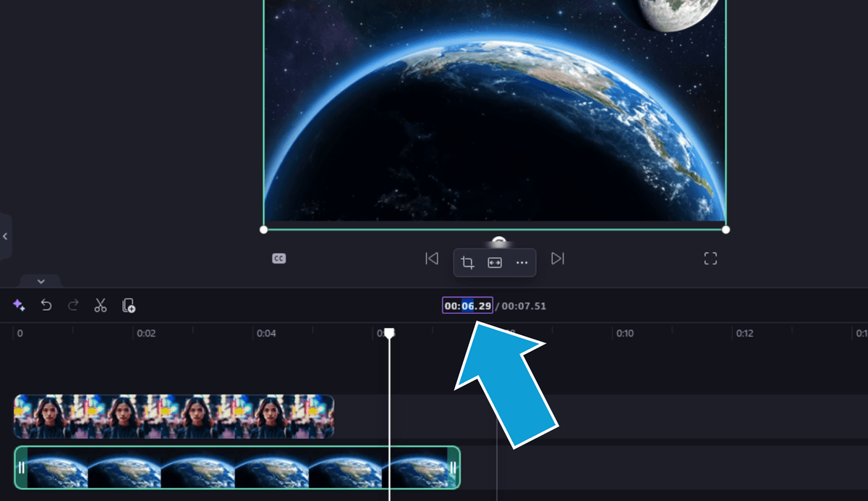Skip forward to the end of the video
The height and width of the screenshot is (501, 868).
pyautogui.click(x=558, y=258)
